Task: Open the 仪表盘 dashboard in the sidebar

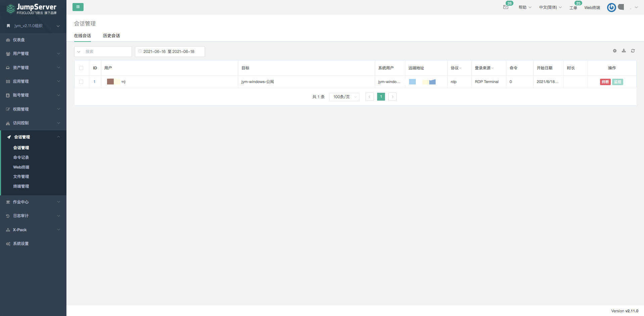Action: tap(19, 40)
